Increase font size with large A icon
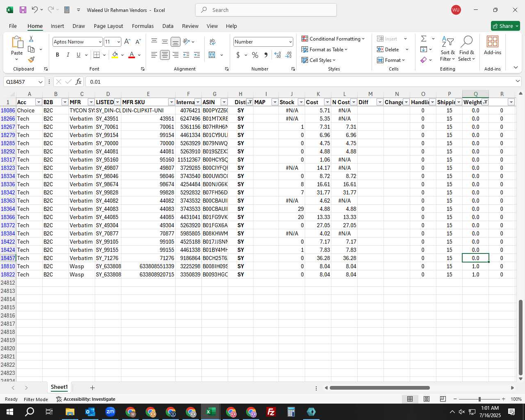This screenshot has width=525, height=420. coord(127,41)
